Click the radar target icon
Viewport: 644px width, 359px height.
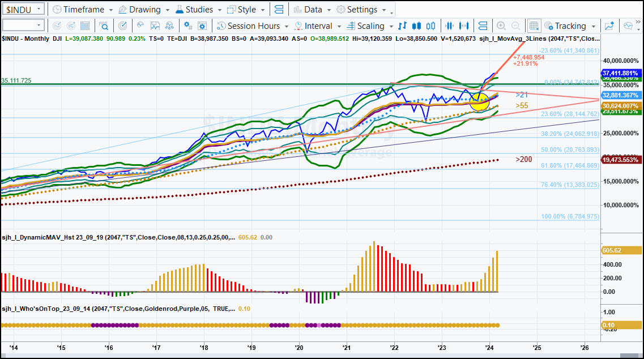(122, 26)
